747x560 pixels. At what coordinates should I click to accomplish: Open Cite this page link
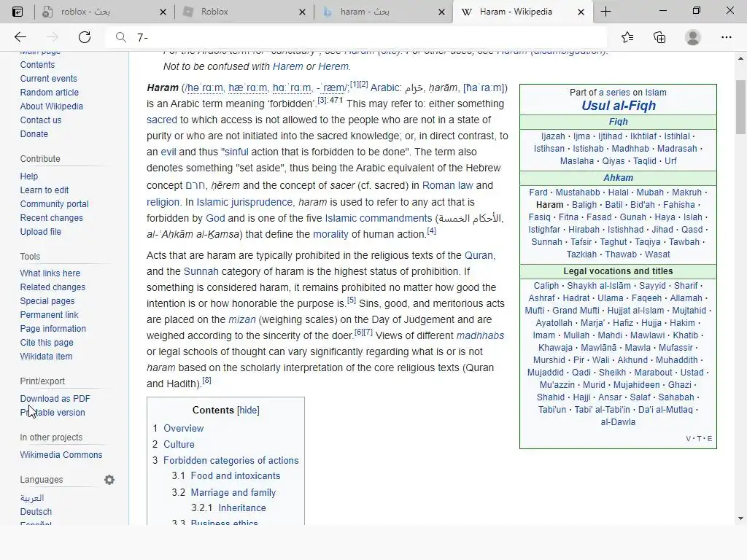tap(47, 343)
